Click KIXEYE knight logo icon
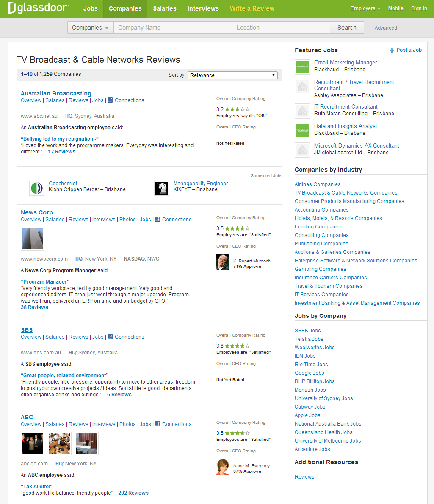 click(162, 188)
